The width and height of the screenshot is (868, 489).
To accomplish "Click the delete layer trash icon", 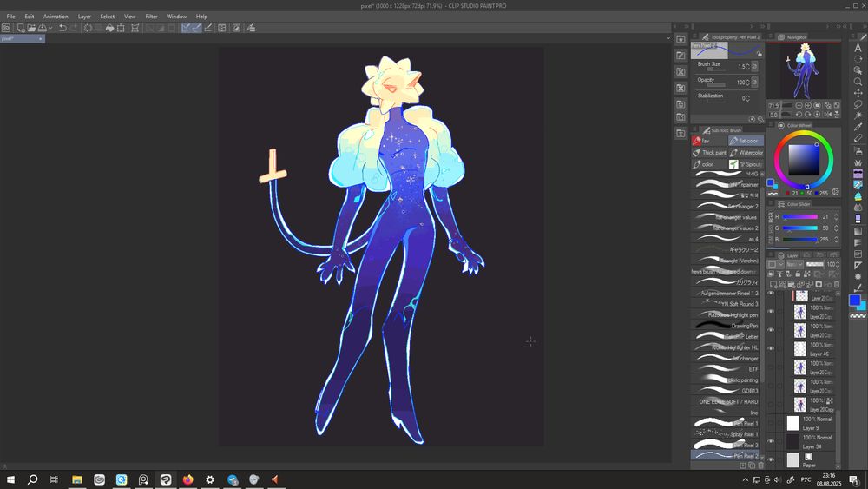I will point(837,285).
